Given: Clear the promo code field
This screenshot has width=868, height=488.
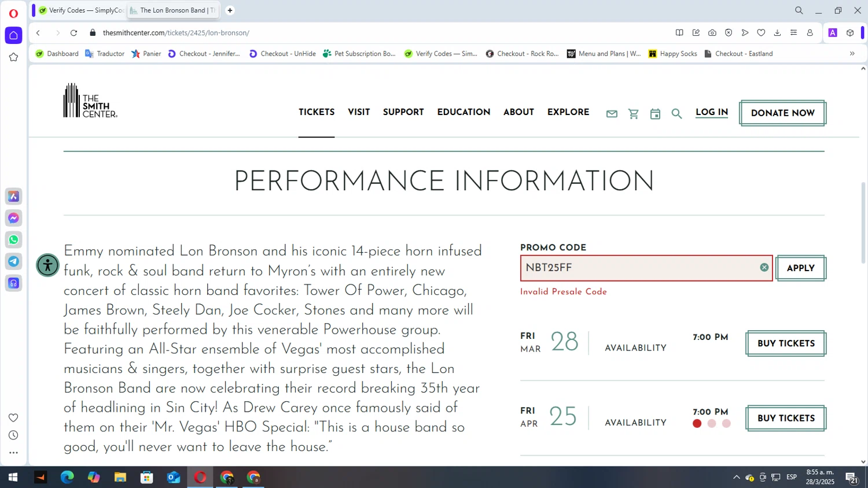Looking at the screenshot, I should tap(764, 267).
